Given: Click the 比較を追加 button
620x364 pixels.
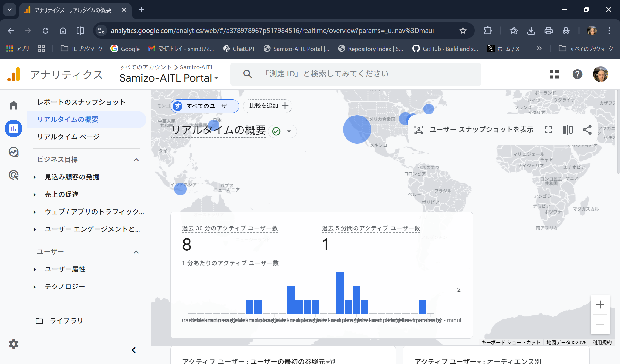Looking at the screenshot, I should click(268, 106).
